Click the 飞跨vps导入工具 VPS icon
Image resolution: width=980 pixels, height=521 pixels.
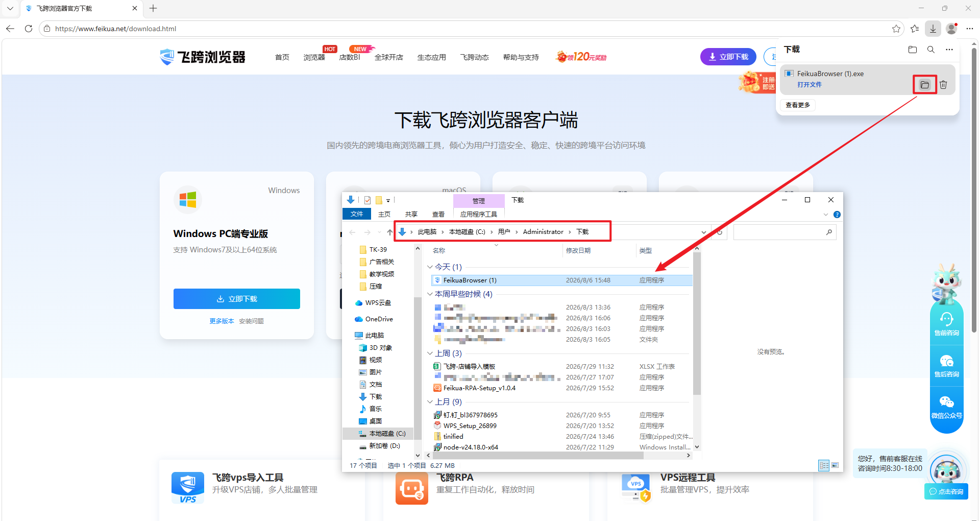click(188, 488)
